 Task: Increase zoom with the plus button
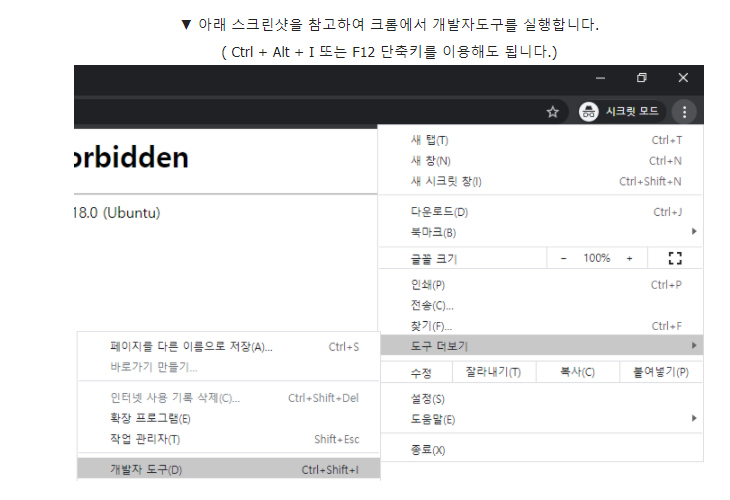tap(629, 258)
